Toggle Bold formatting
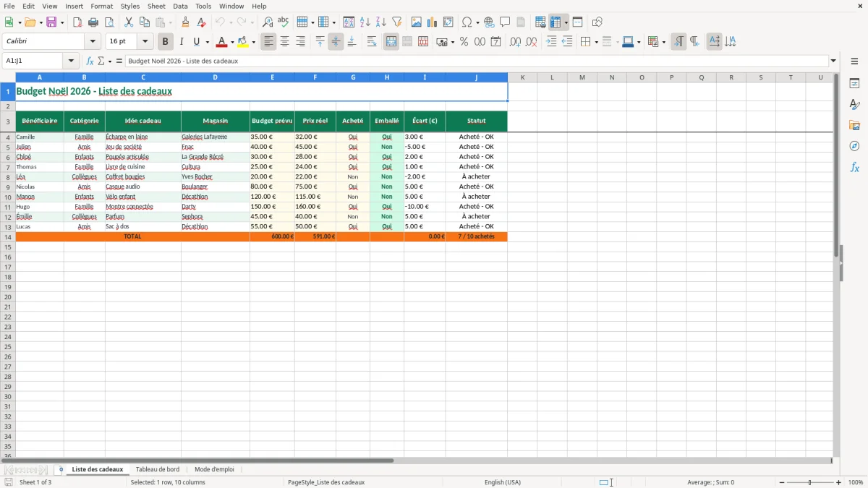 [x=166, y=42]
